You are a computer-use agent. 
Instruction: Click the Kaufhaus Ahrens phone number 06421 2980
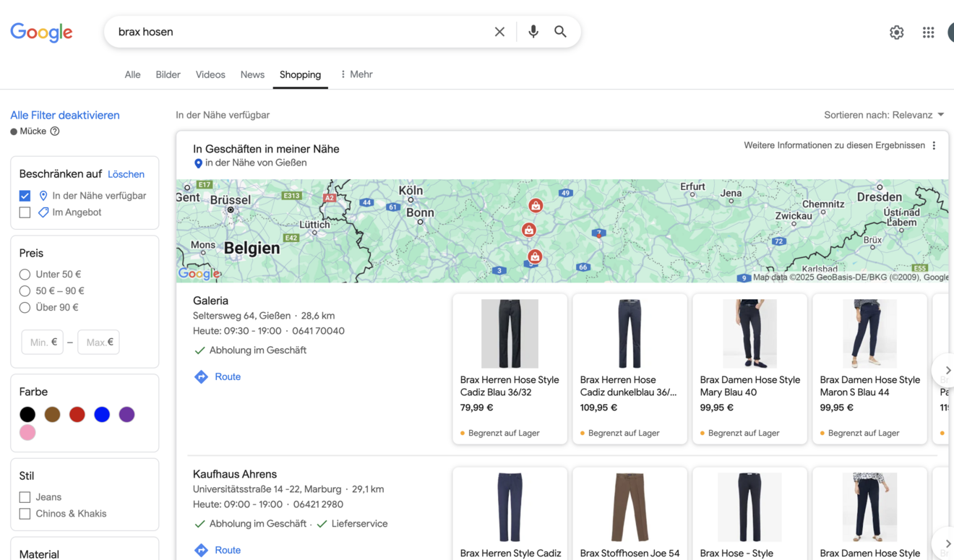318,504
